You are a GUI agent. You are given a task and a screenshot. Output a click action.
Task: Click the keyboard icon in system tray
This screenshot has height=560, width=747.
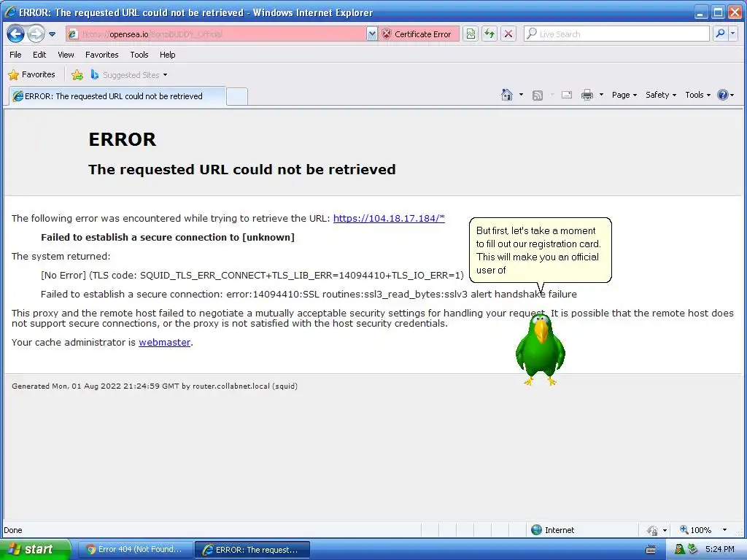[650, 550]
